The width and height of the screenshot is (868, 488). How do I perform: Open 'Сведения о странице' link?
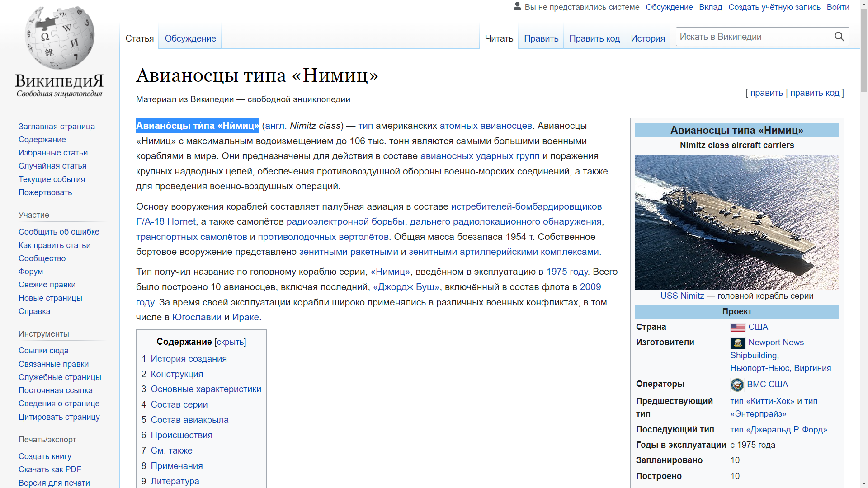pyautogui.click(x=59, y=404)
